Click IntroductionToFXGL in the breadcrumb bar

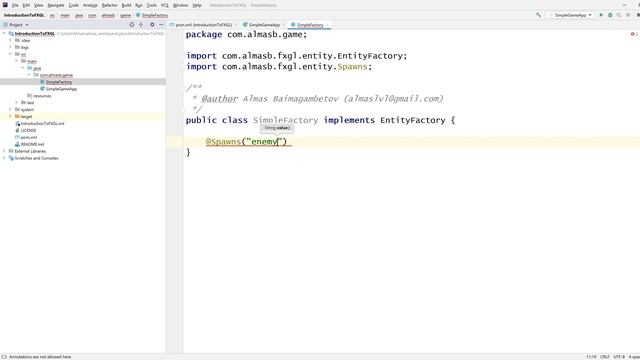point(24,15)
